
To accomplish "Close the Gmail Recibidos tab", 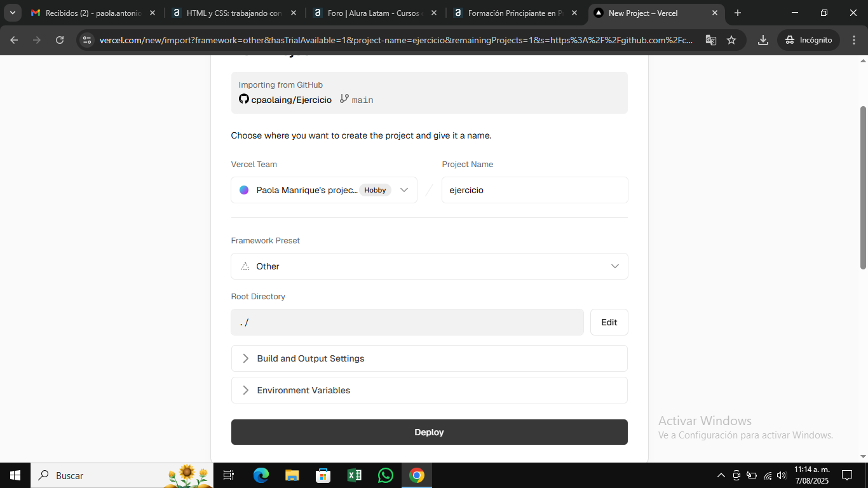I will (153, 13).
